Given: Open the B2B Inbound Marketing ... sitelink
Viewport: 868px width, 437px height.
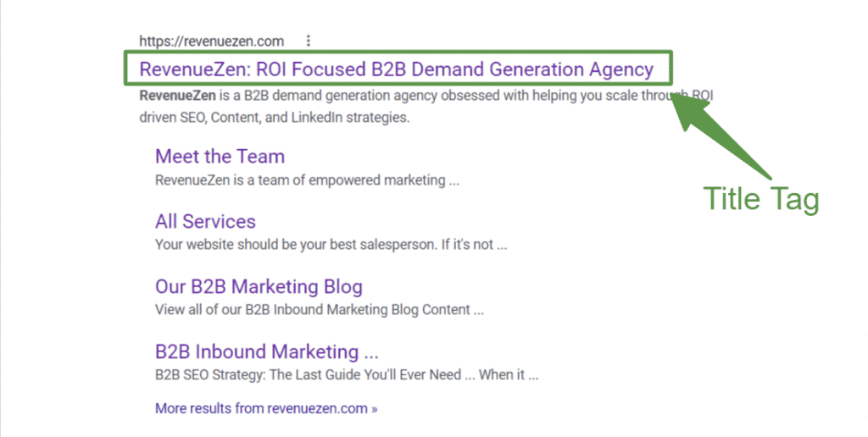Looking at the screenshot, I should 267,351.
